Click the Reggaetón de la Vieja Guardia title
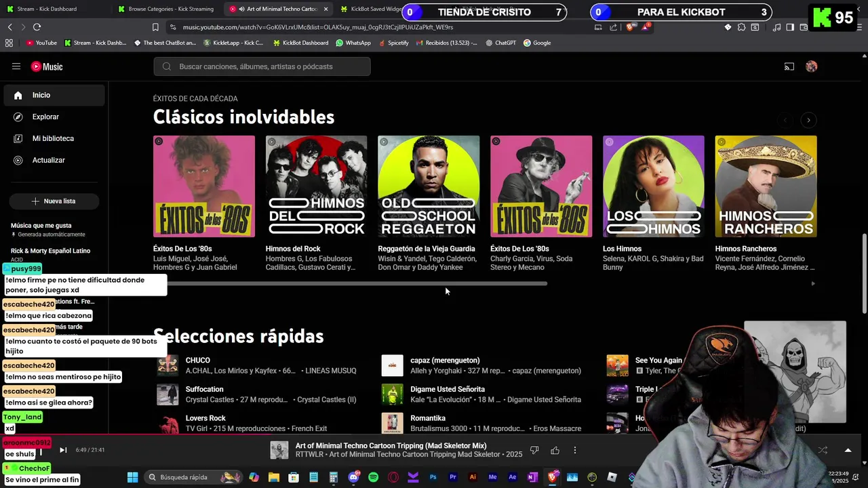 click(427, 249)
